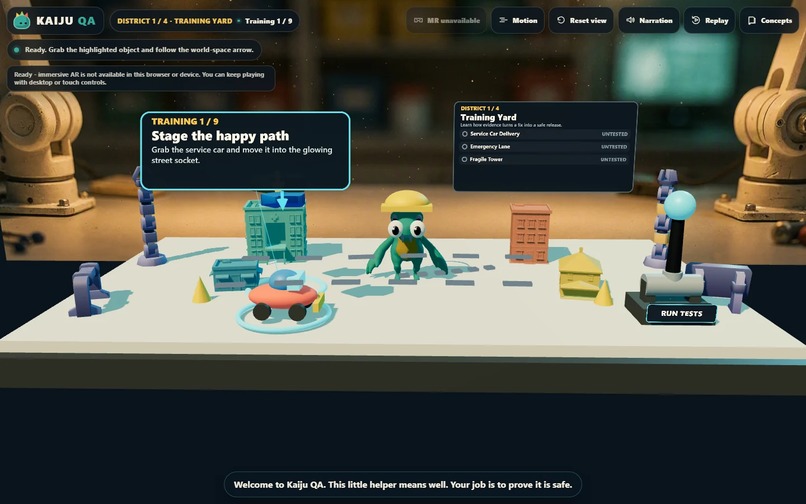Click the MR unavailable headset icon
806x504 pixels.
tap(418, 21)
